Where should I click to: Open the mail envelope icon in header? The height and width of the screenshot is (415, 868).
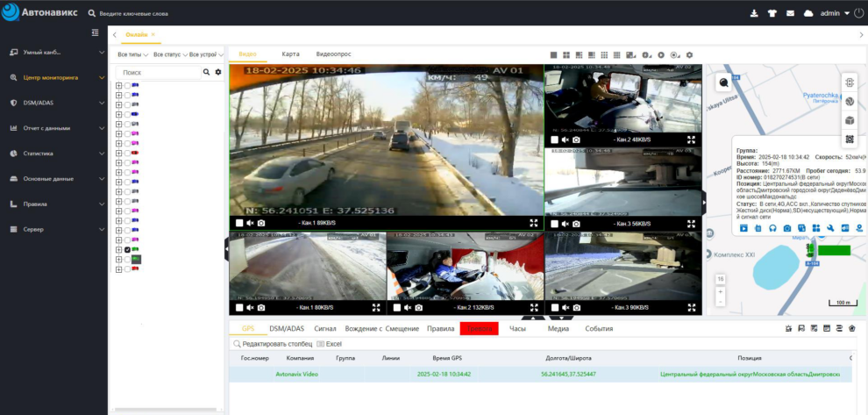(790, 13)
